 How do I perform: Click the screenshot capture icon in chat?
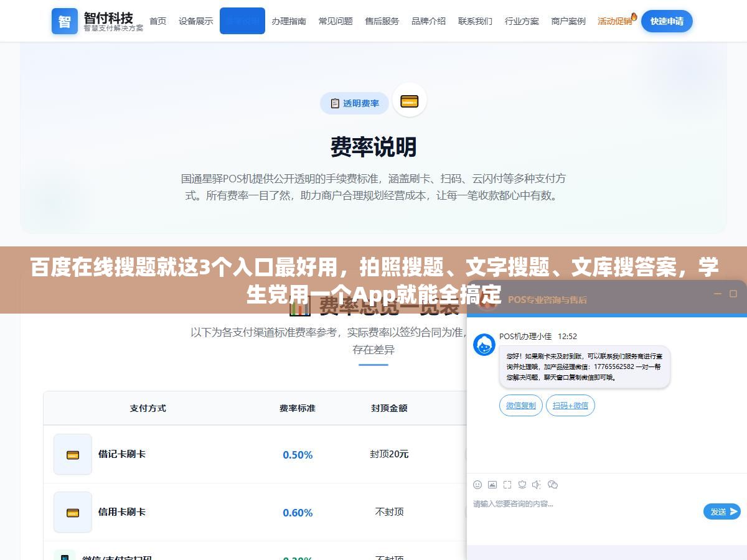point(507,484)
